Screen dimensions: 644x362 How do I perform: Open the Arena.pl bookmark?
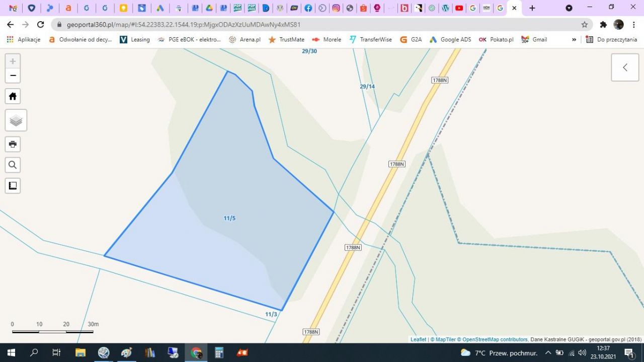(245, 39)
